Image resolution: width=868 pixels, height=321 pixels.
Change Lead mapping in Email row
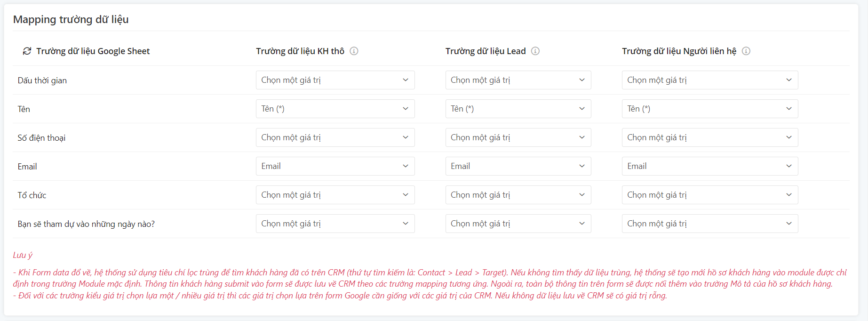point(518,166)
